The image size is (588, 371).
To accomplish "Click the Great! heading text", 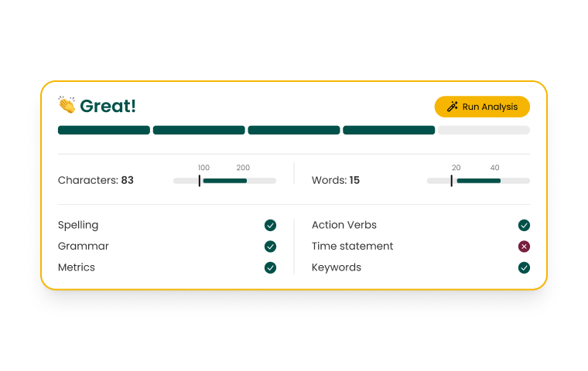I will pos(108,106).
